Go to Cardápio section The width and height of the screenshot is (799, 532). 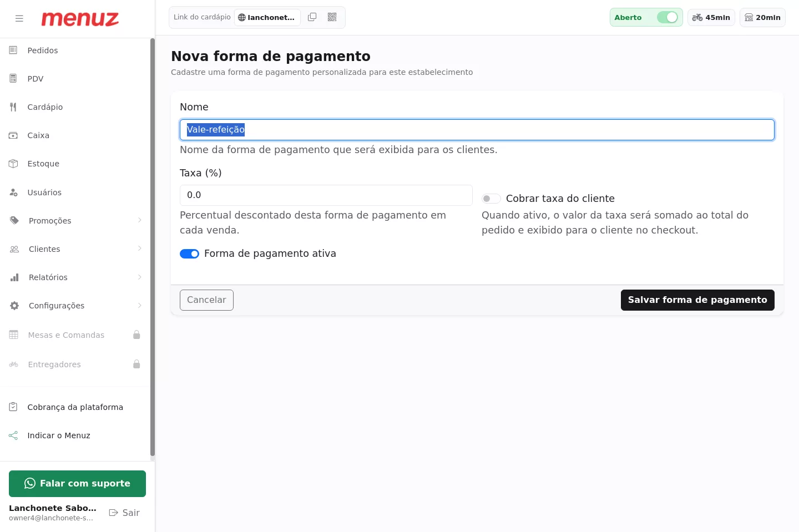click(x=75, y=107)
